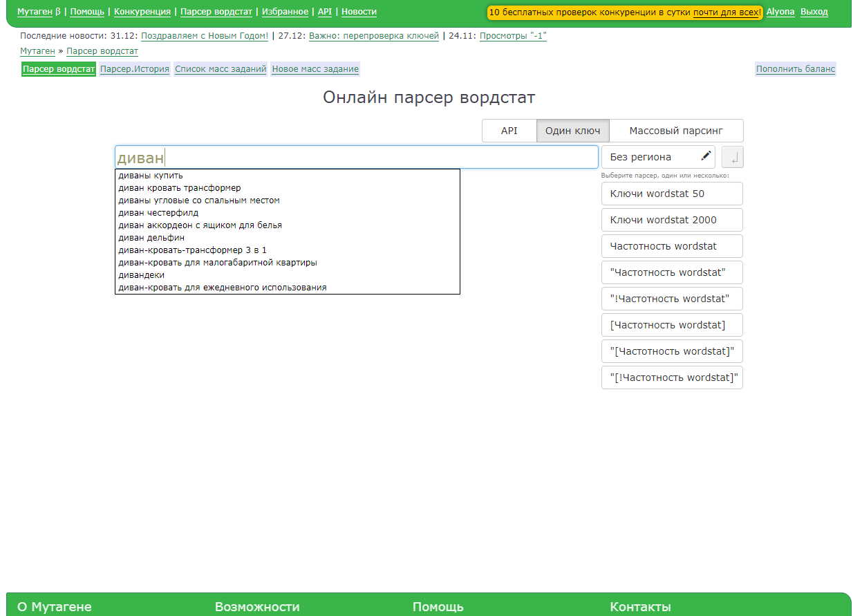Choose suggestion диваны купить from autocomplete list
The image size is (862, 616).
point(151,176)
